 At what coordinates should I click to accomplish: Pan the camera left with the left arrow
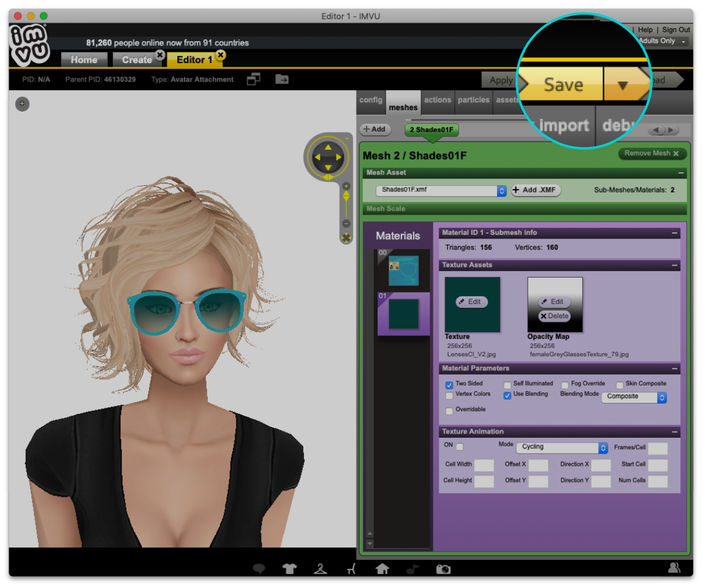(317, 157)
